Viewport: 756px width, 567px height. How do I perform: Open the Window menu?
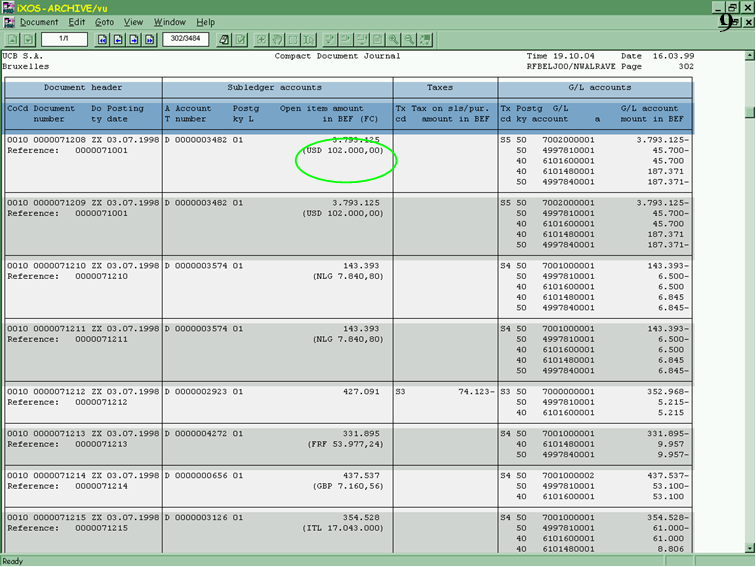(x=169, y=22)
